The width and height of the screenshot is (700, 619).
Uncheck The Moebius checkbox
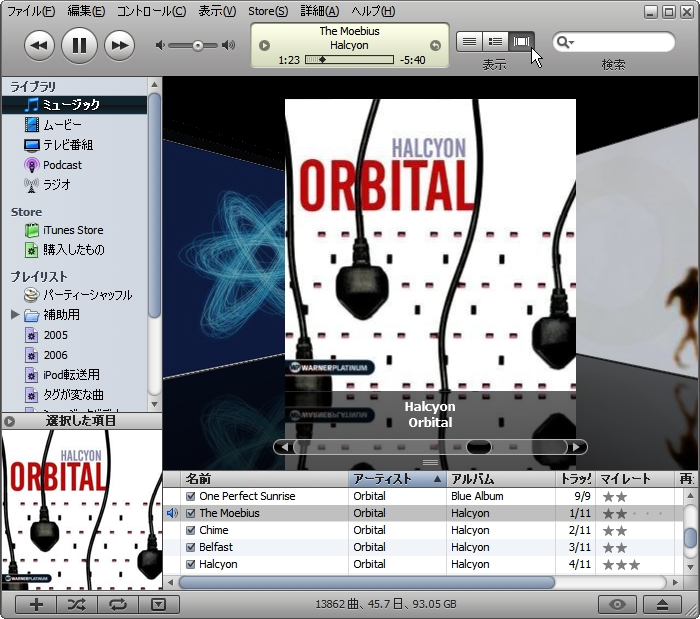(191, 513)
